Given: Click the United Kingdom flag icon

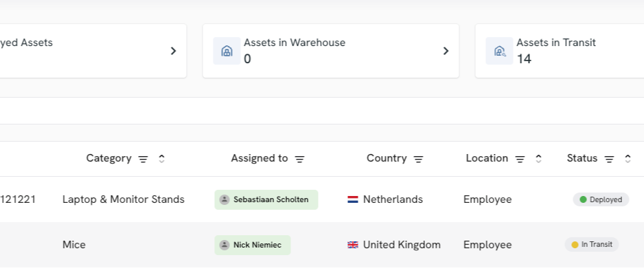Looking at the screenshot, I should 353,245.
